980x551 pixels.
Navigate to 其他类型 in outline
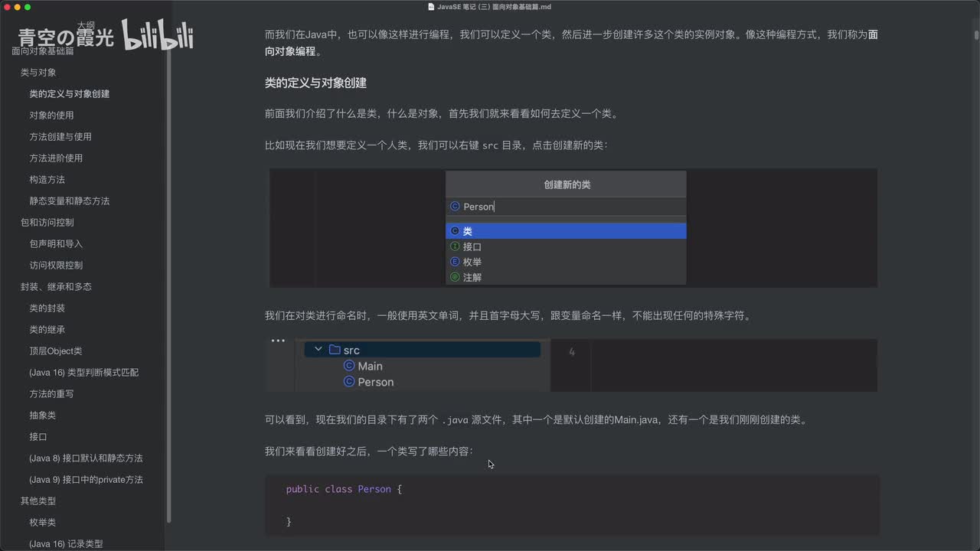click(x=38, y=501)
